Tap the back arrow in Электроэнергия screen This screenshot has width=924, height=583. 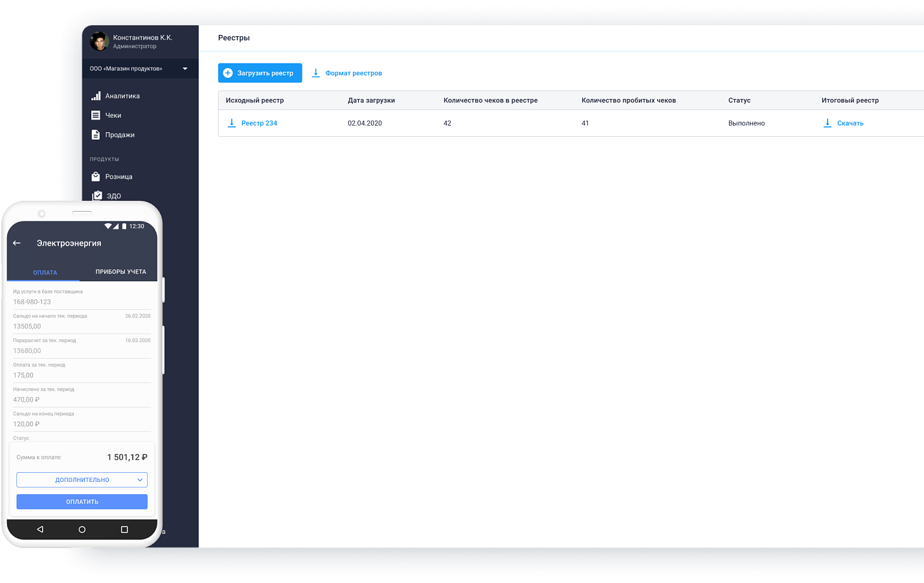[x=17, y=243]
